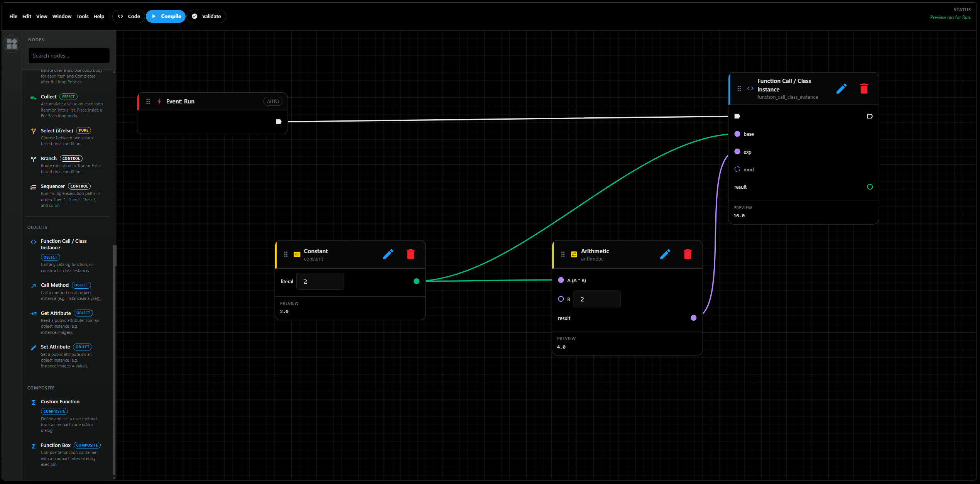Click the 'Preview ran for Run.' status text
Image resolution: width=980 pixels, height=484 pixels.
[950, 17]
